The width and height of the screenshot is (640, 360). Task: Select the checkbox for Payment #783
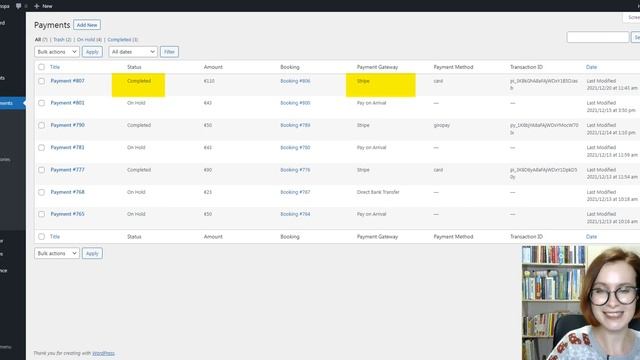[x=41, y=148]
